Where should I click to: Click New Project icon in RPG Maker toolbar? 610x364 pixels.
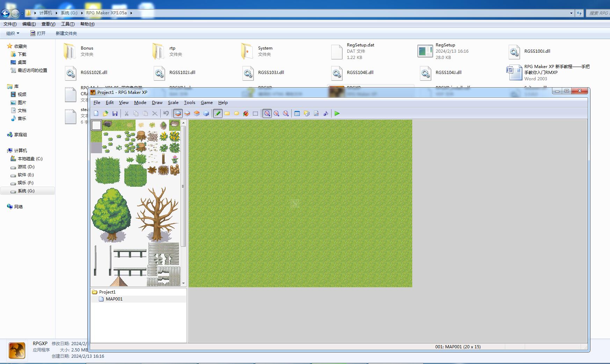point(96,113)
